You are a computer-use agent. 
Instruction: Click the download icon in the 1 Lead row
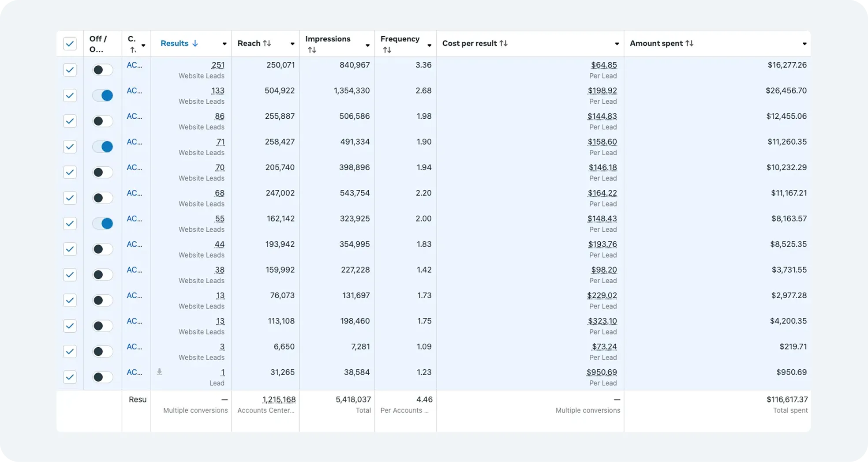[x=160, y=372]
